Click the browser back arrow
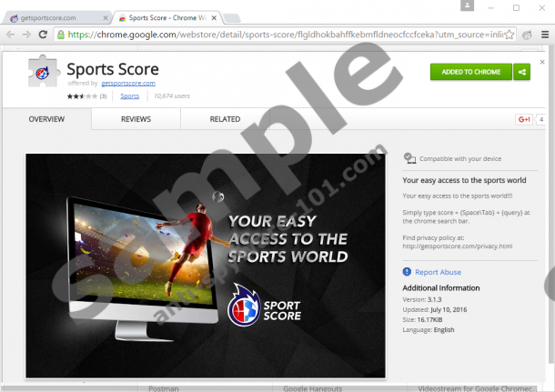 point(11,35)
